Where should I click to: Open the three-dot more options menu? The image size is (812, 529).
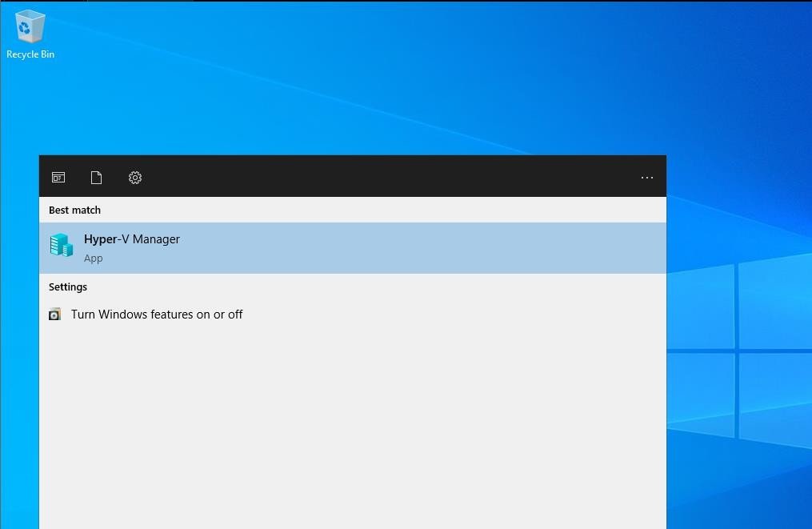pyautogui.click(x=647, y=177)
